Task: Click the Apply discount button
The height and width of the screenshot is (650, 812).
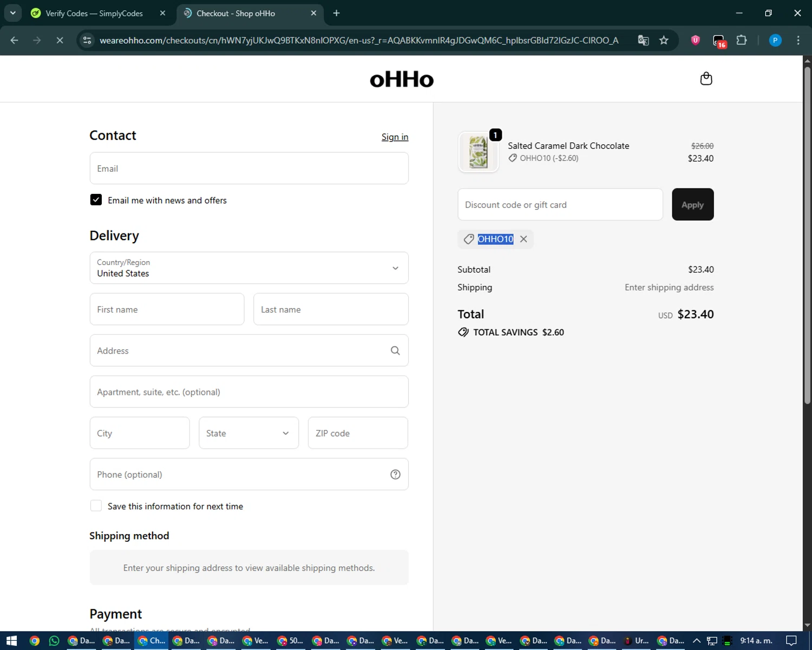Action: pos(692,204)
